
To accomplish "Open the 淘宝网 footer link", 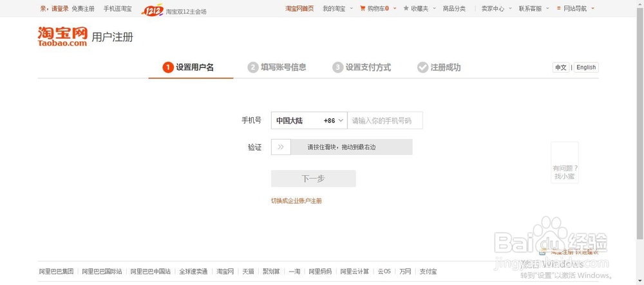I will pos(225,271).
